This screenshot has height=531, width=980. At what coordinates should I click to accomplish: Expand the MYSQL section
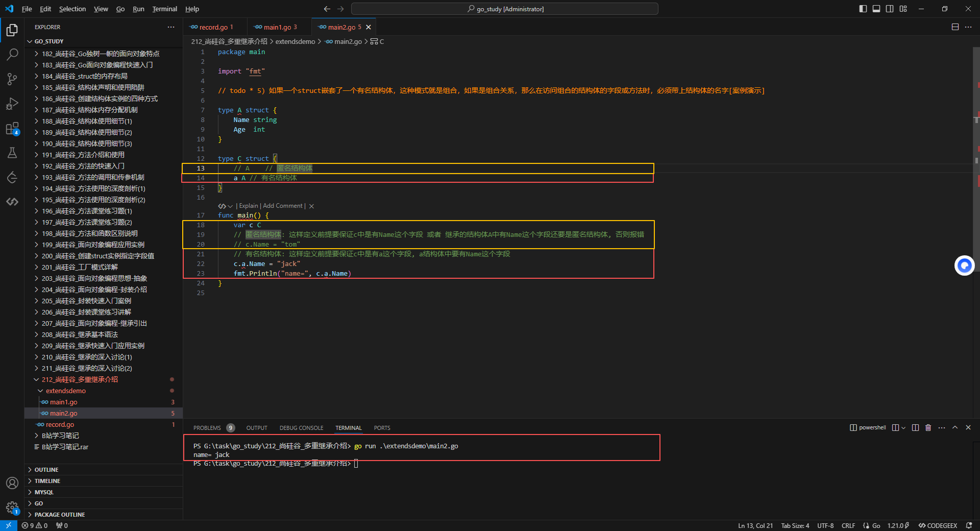[x=104, y=492]
